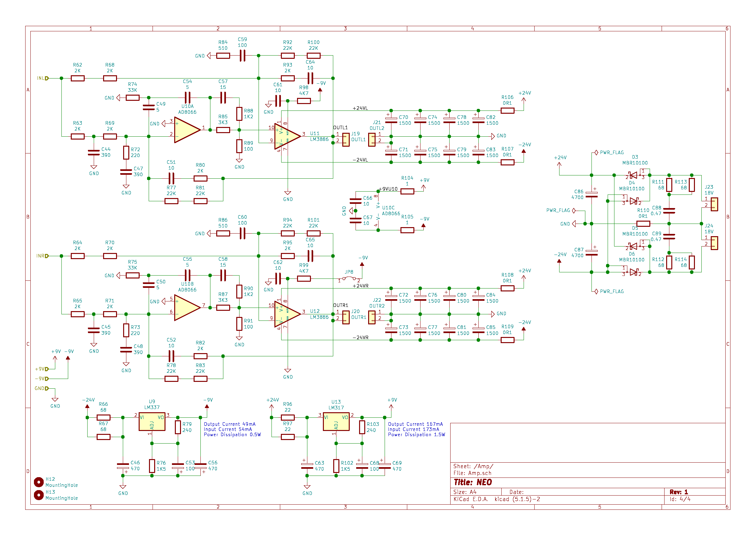Select the U10A AD8066 op-amp symbol
This screenshot has height=535, width=756.
[187, 130]
